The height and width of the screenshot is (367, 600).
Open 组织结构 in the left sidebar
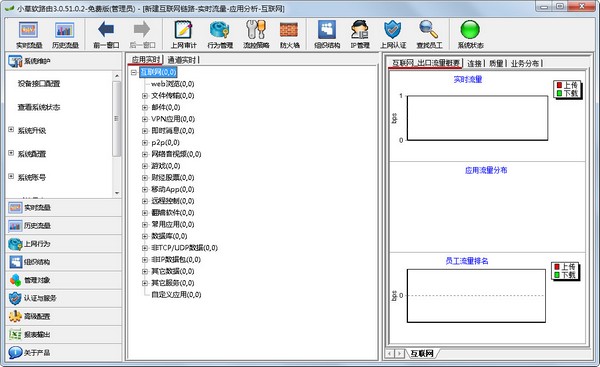[x=64, y=262]
